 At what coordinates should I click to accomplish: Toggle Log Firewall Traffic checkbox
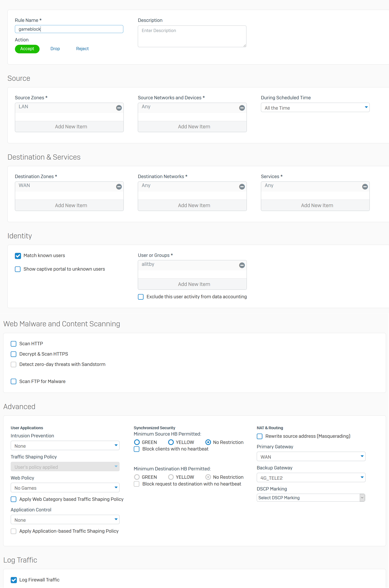[14, 580]
